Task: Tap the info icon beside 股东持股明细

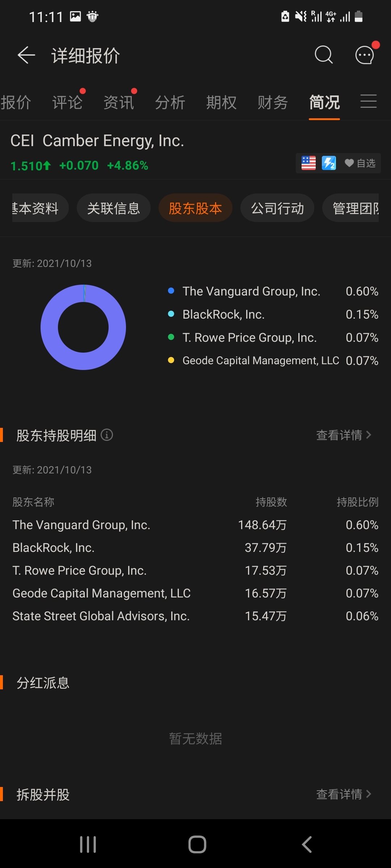Action: point(107,435)
